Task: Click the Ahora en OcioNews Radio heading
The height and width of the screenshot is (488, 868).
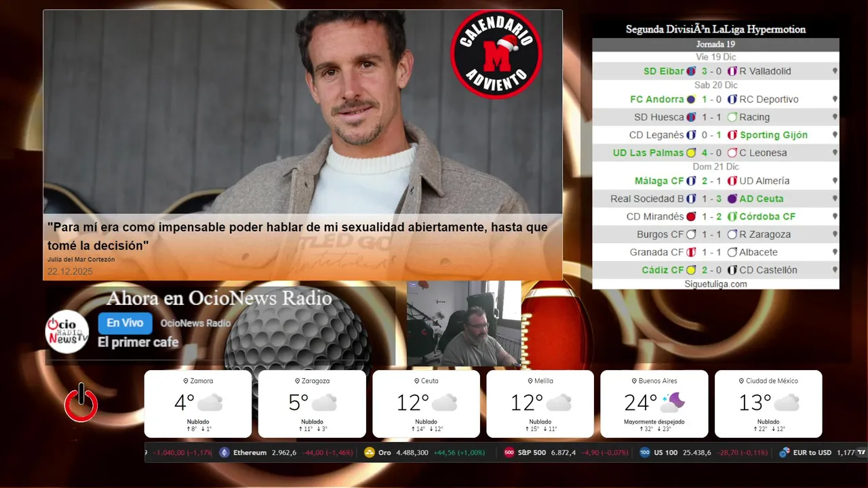Action: [x=219, y=298]
